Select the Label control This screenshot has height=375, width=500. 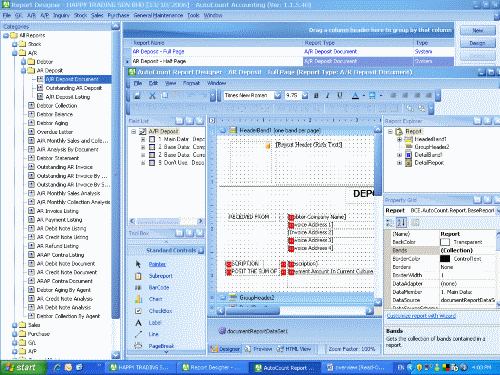click(155, 323)
